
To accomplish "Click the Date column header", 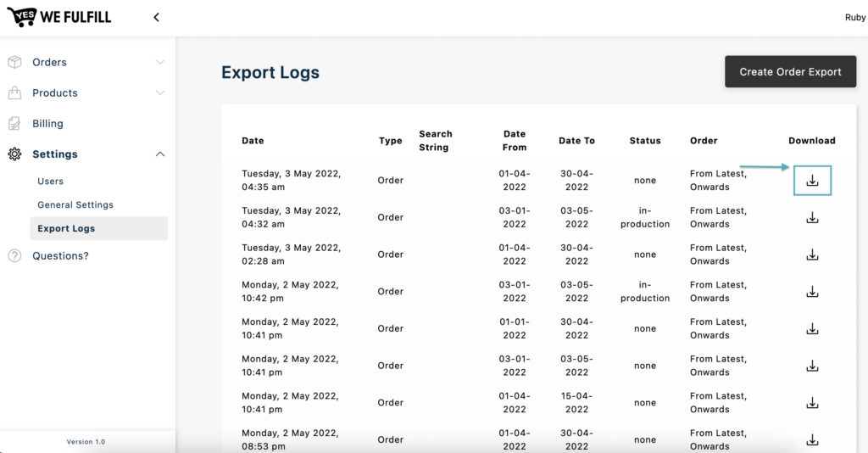I will pos(253,141).
